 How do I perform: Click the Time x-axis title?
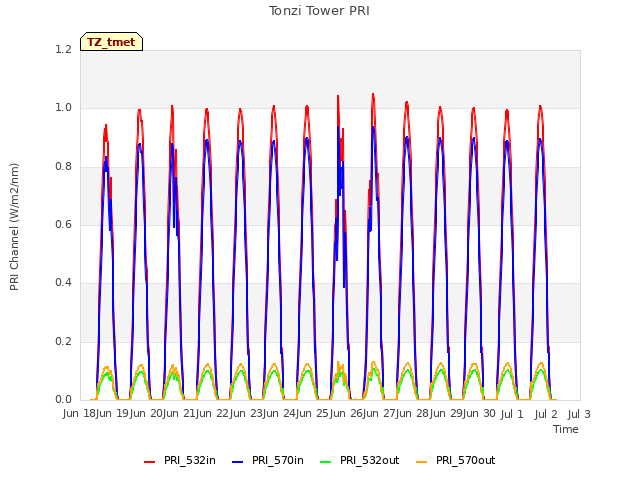tap(566, 429)
